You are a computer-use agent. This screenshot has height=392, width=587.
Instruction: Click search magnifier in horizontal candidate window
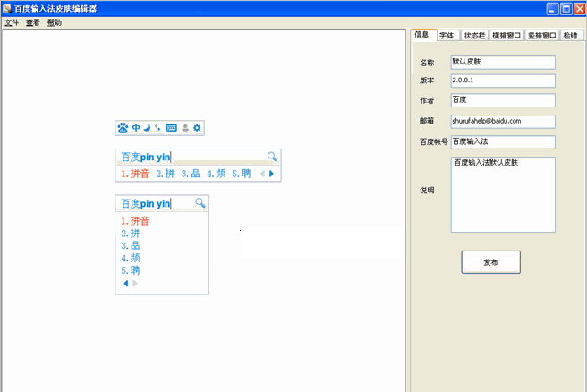[x=272, y=157]
